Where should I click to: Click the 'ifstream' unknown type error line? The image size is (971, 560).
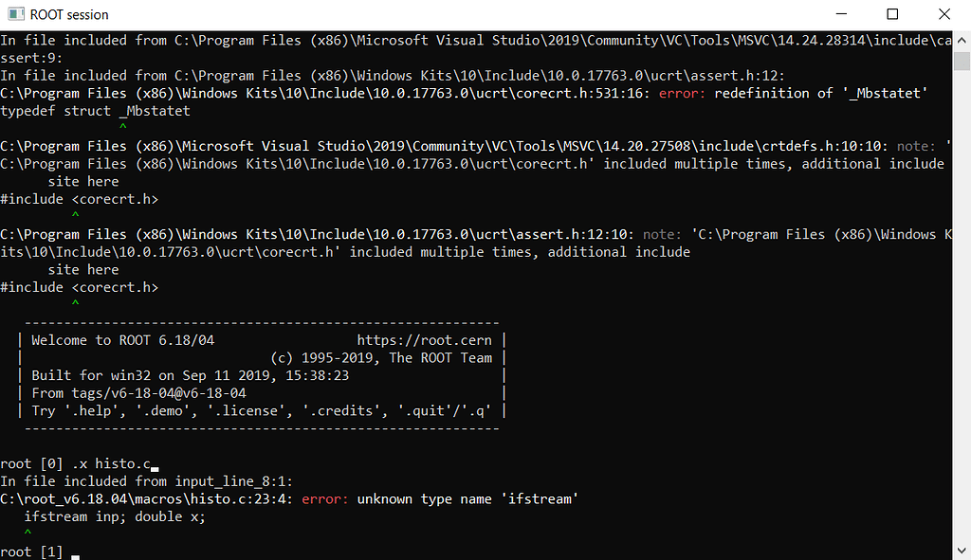(379, 497)
